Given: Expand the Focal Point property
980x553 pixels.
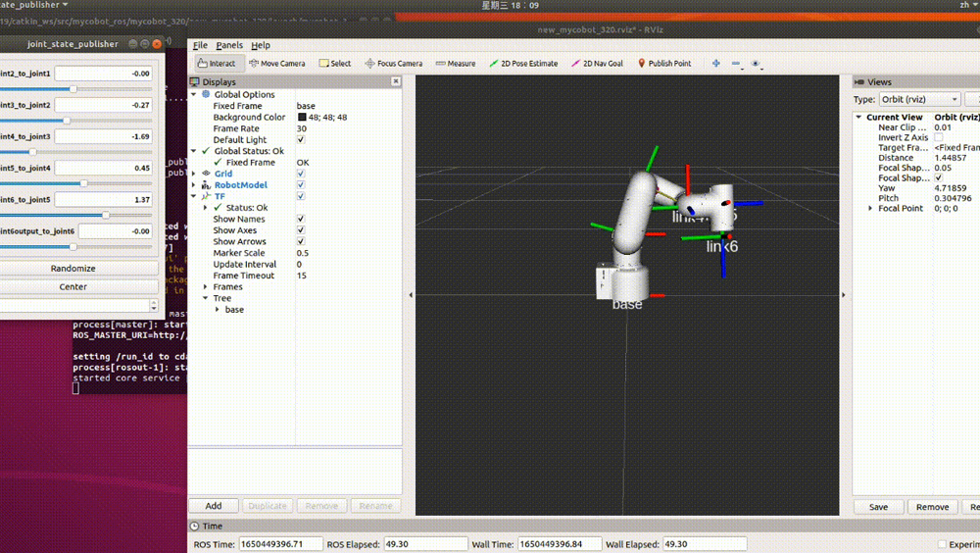Looking at the screenshot, I should (870, 208).
